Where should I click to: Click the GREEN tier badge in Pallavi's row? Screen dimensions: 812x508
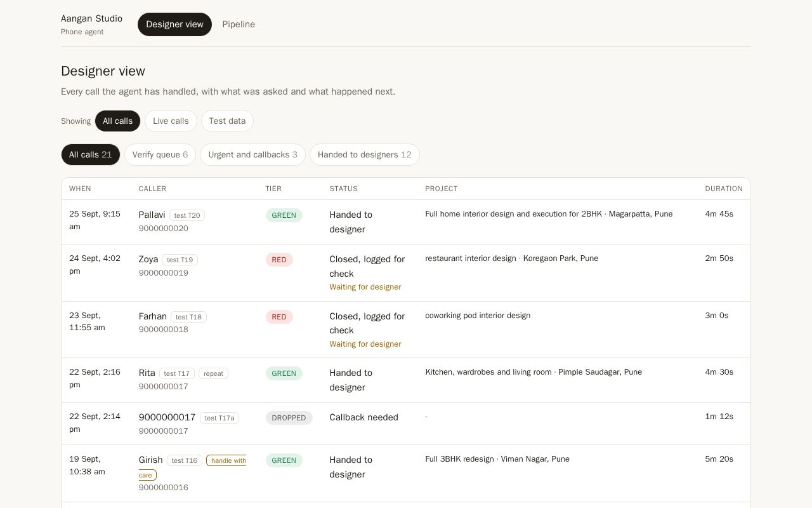[284, 215]
